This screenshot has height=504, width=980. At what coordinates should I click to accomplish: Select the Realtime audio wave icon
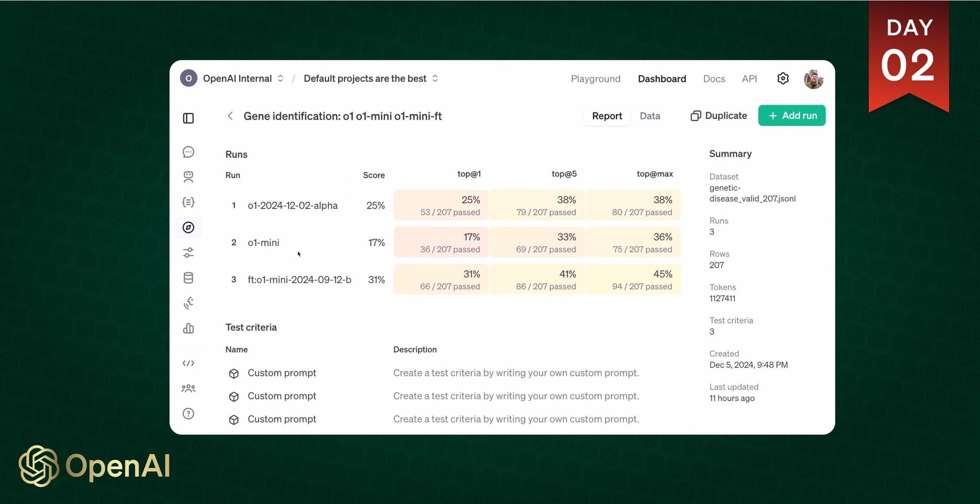(x=189, y=302)
